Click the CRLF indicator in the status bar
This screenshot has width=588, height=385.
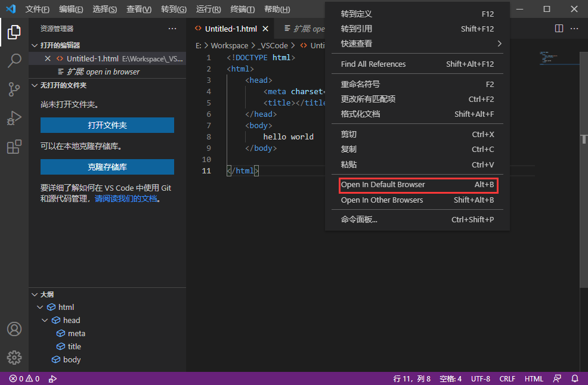point(507,378)
